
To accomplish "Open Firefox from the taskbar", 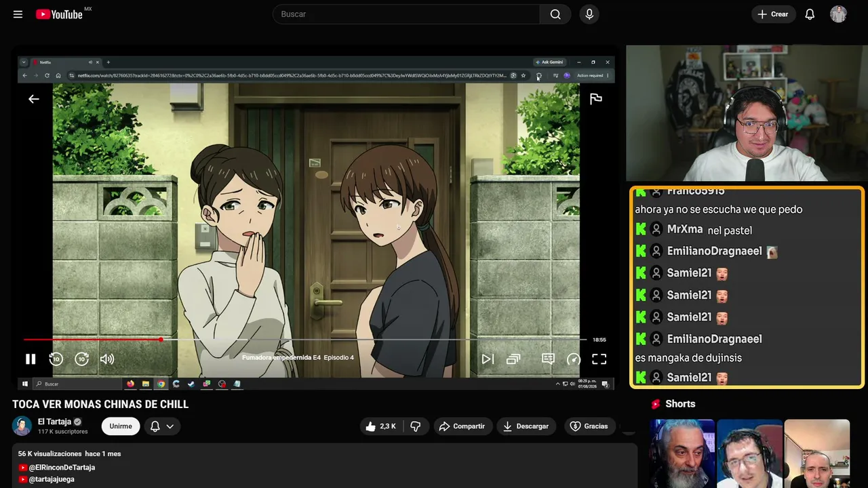I will pos(130,384).
